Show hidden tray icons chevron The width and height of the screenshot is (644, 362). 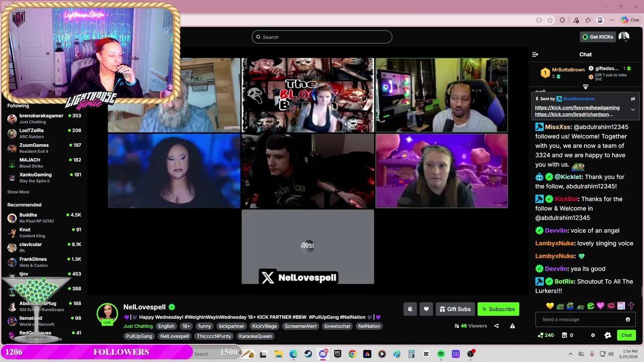(571, 354)
